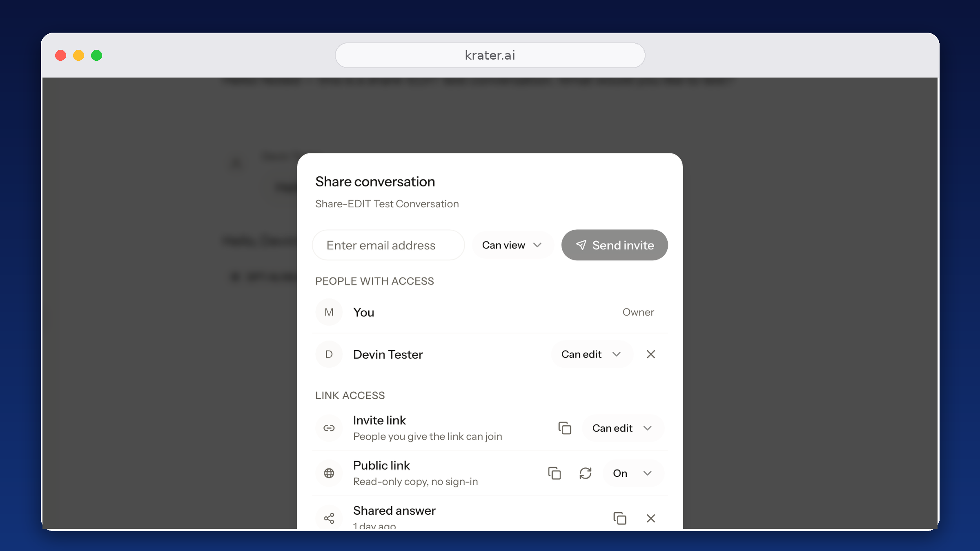Click the Owner role label
The width and height of the screenshot is (980, 551).
638,312
